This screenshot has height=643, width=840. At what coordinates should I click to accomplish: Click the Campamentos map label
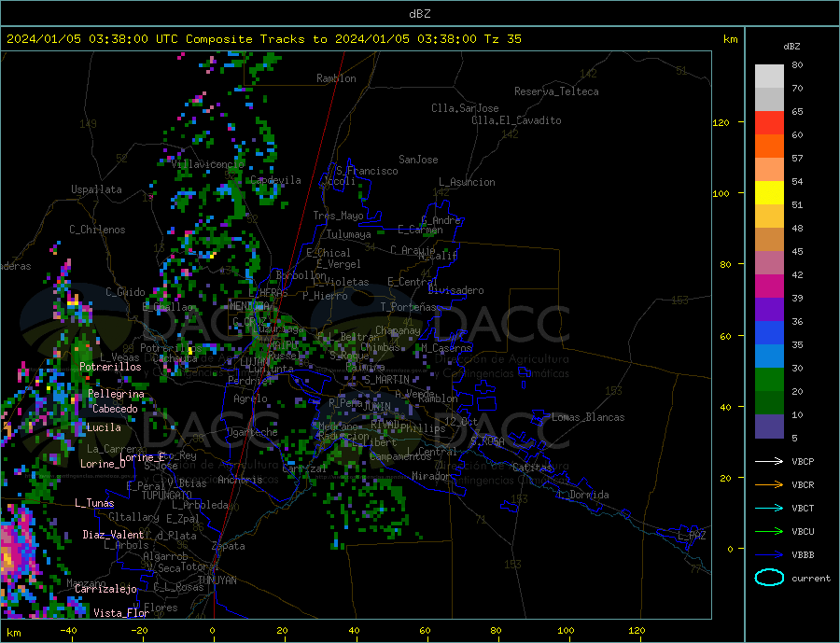(399, 457)
